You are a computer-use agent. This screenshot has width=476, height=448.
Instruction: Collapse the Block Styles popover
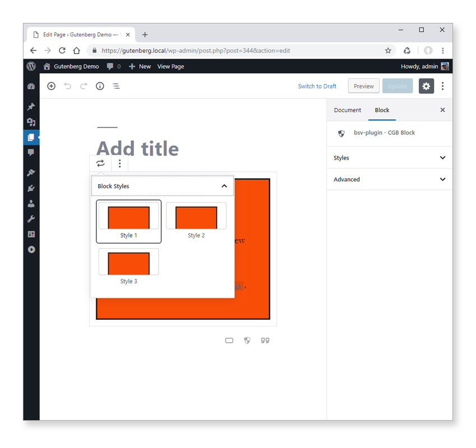(162, 186)
